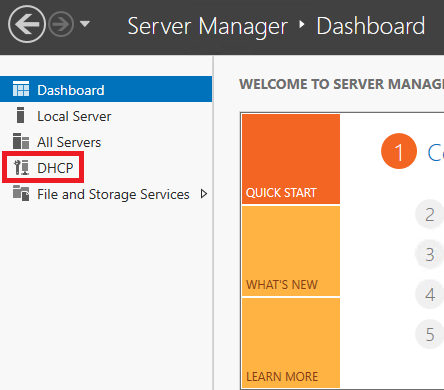
Task: Click the DHCP role icon
Action: pos(21,167)
